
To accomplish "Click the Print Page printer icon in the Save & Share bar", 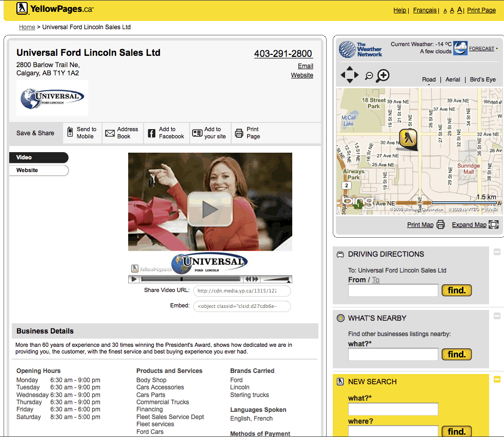I will tap(239, 133).
